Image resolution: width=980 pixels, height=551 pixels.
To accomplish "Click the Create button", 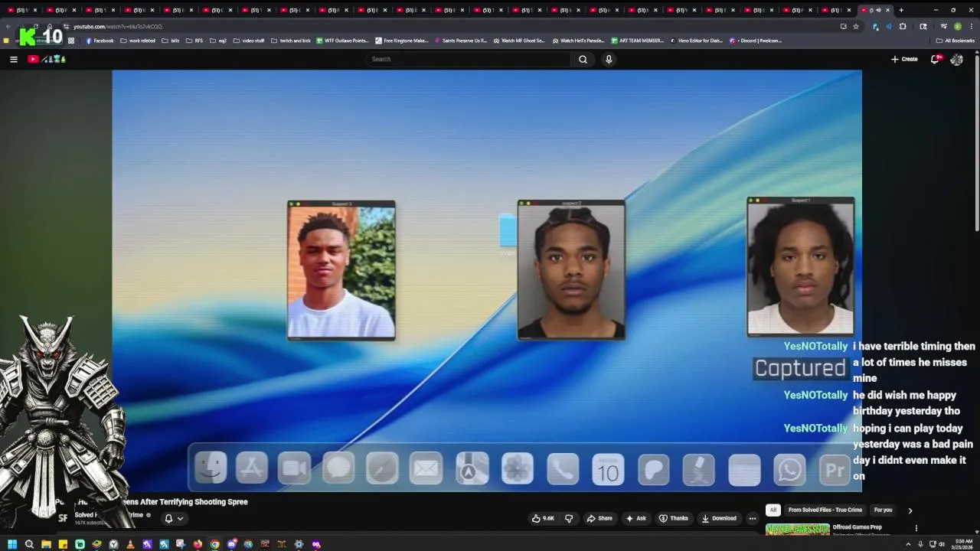I will [x=904, y=59].
